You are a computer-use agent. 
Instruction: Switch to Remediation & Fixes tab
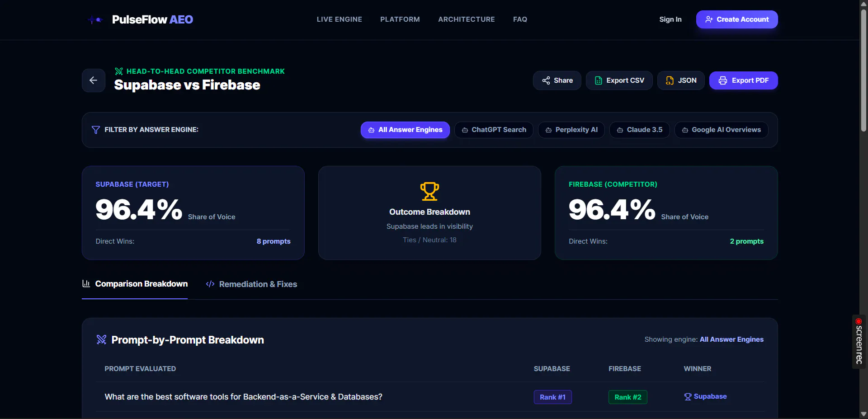pyautogui.click(x=251, y=284)
